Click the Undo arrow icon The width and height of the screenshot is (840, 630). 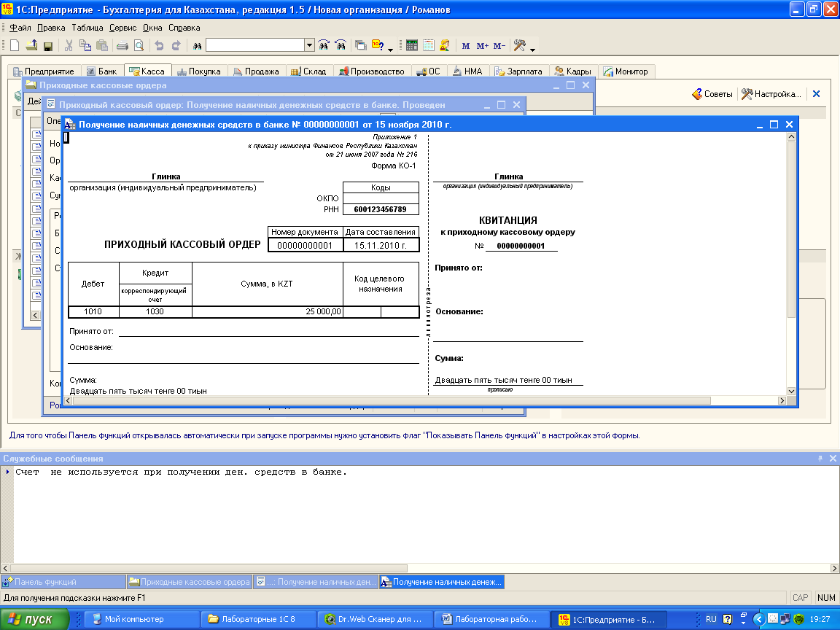click(159, 45)
